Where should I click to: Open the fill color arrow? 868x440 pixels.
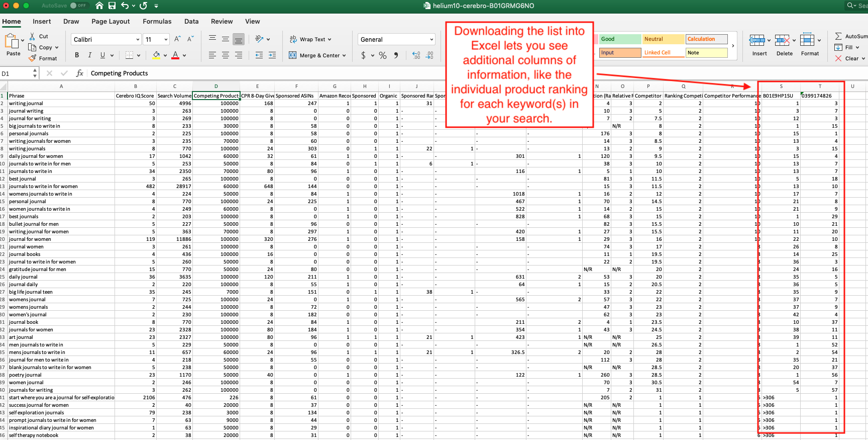point(165,55)
